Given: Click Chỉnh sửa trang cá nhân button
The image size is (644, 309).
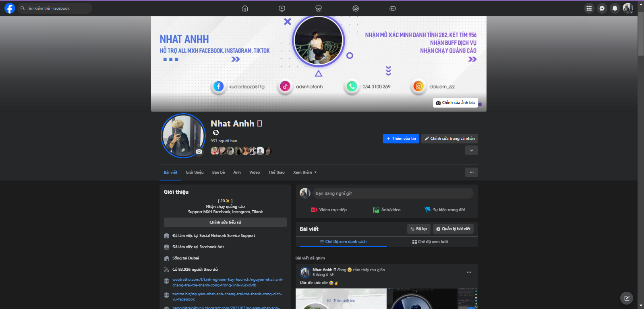Looking at the screenshot, I should tap(449, 139).
